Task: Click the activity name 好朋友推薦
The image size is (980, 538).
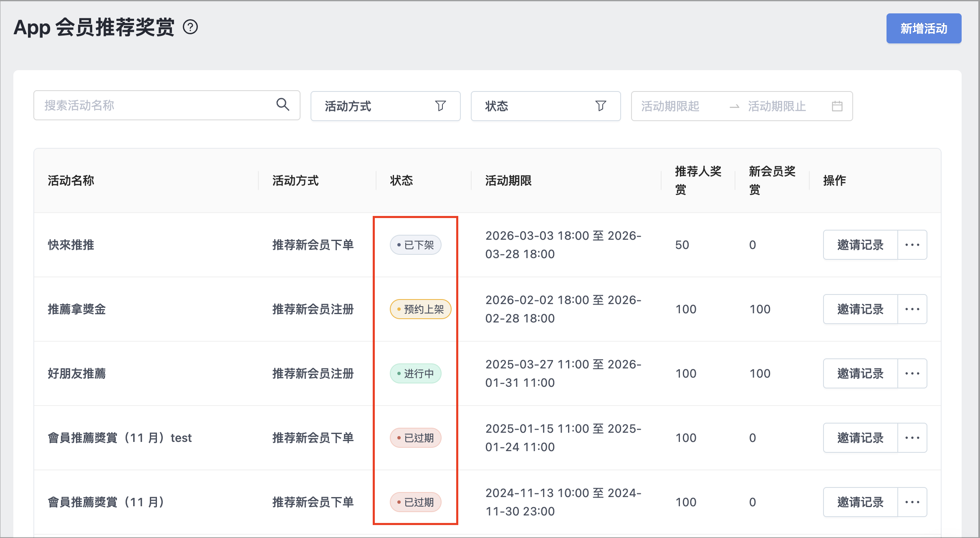Action: coord(77,373)
